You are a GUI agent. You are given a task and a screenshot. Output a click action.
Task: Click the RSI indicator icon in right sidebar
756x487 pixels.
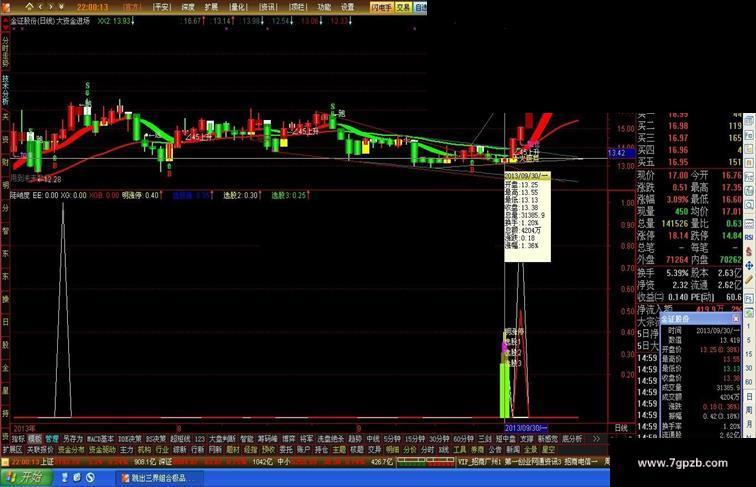tap(749, 237)
